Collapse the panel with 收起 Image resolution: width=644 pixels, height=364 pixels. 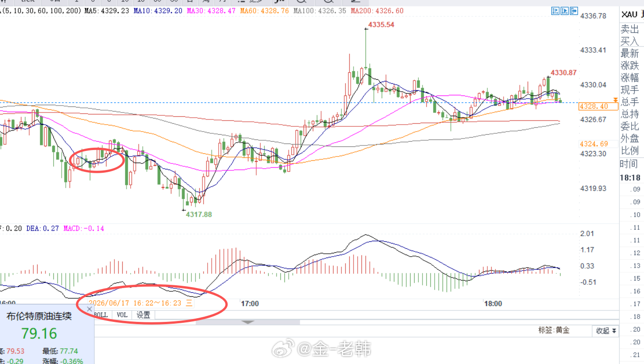pyautogui.click(x=606, y=331)
